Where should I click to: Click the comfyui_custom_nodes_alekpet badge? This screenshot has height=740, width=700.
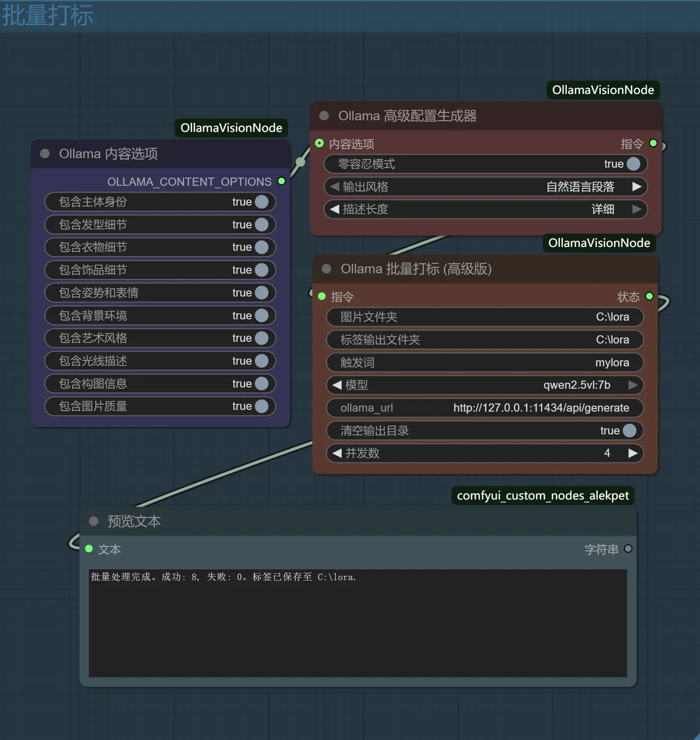[x=543, y=496]
